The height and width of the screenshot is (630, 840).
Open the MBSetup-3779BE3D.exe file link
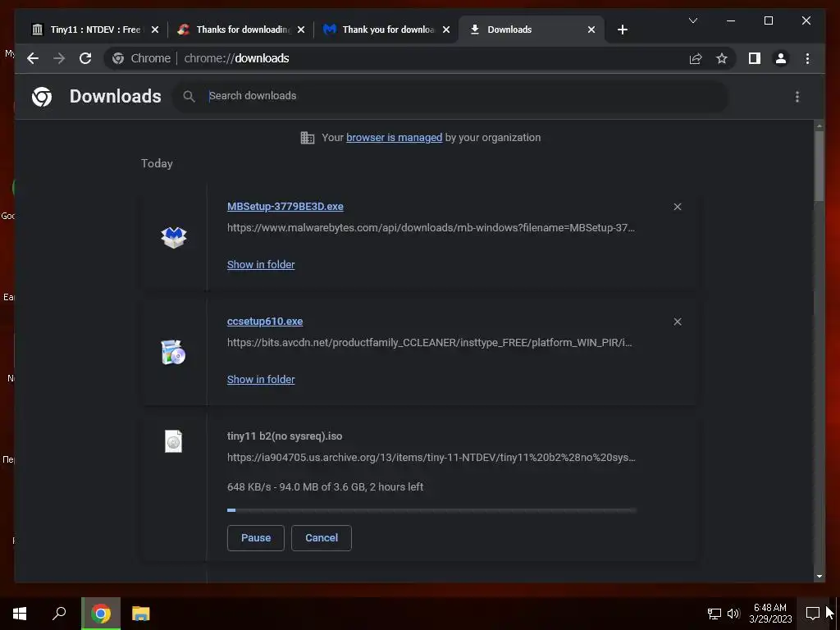(285, 206)
